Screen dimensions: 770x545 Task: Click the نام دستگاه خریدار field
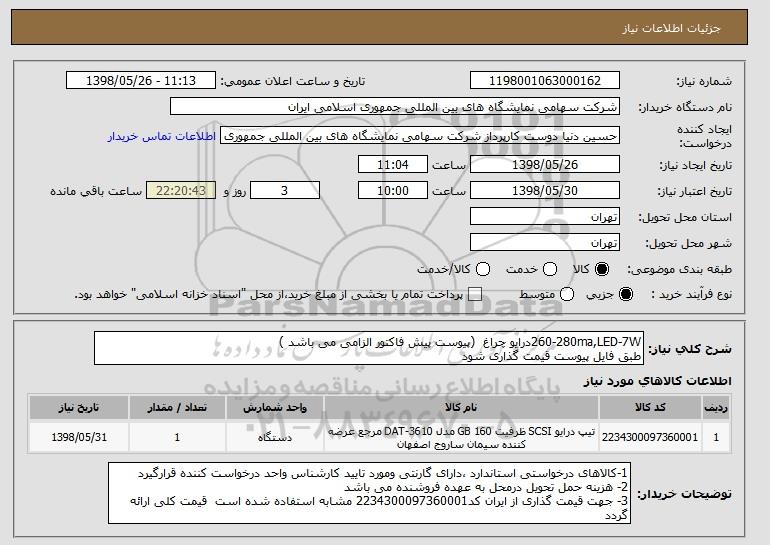395,107
